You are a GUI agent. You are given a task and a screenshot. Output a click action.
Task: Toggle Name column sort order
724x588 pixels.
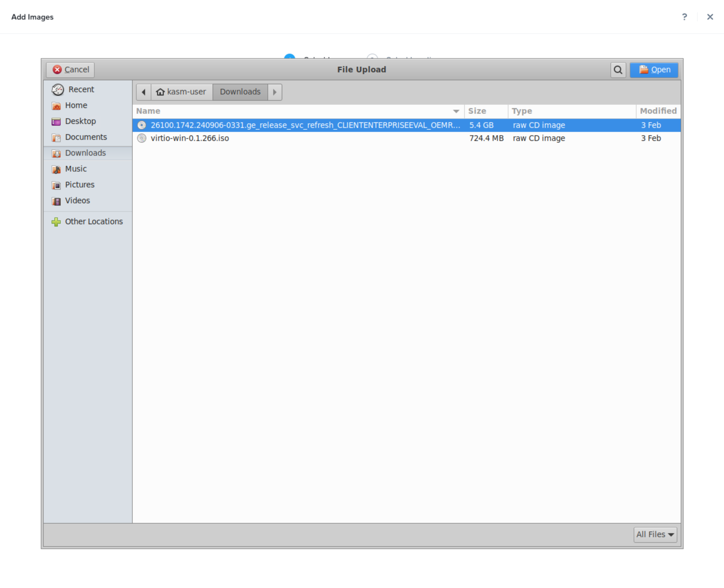coord(148,111)
